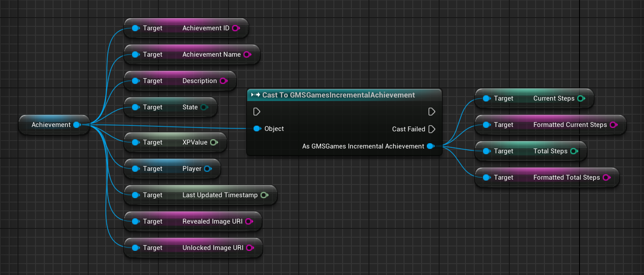
Task: Click the Cast node input execution pin
Action: [x=257, y=112]
